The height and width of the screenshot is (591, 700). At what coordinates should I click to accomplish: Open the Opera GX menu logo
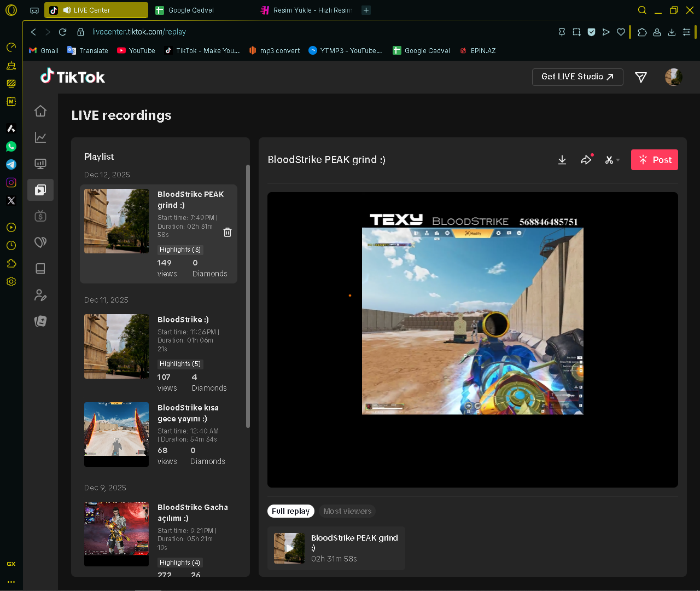(x=11, y=10)
